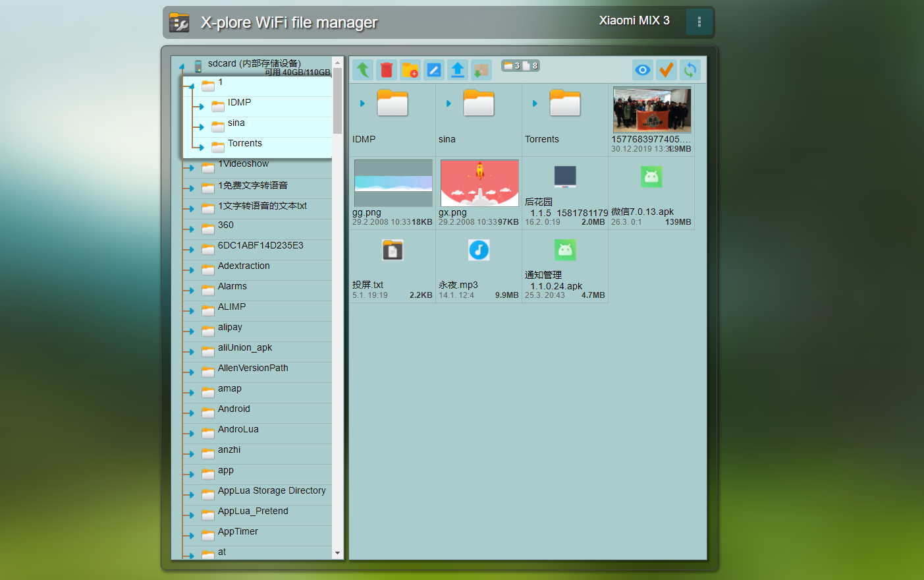The width and height of the screenshot is (924, 580).
Task: Expand the IDMP folder arrow in grid
Action: coord(362,103)
